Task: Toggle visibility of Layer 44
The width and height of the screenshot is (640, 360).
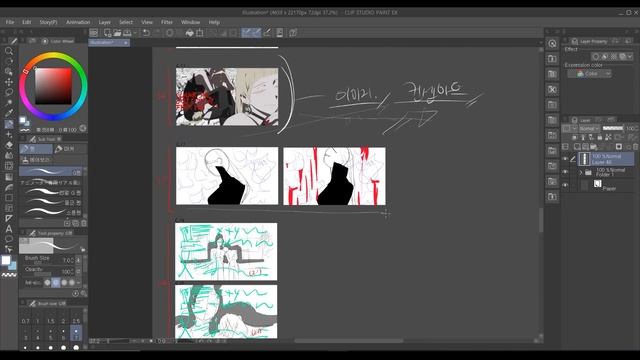Action: click(565, 159)
